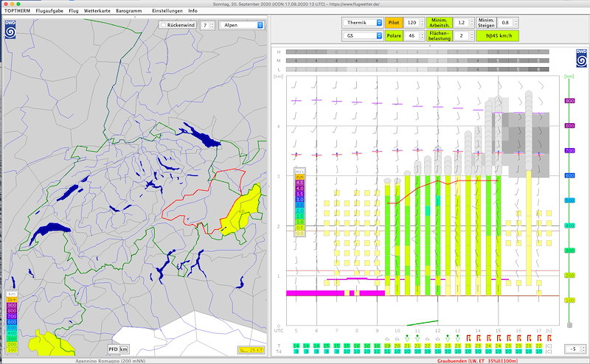This screenshot has height=364, width=590.
Task: Toggle the km map mode button
Action: 123,349
